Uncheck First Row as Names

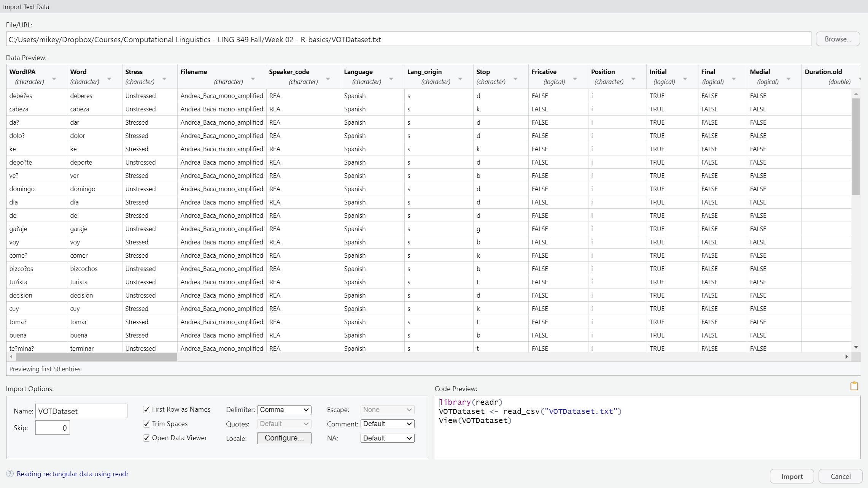(146, 409)
